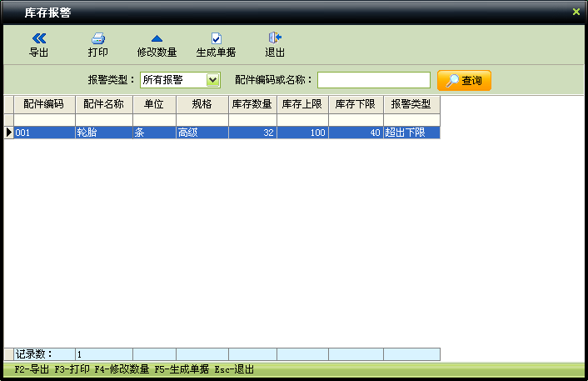Click the 条 unit cell
The image size is (588, 381).
[x=154, y=133]
